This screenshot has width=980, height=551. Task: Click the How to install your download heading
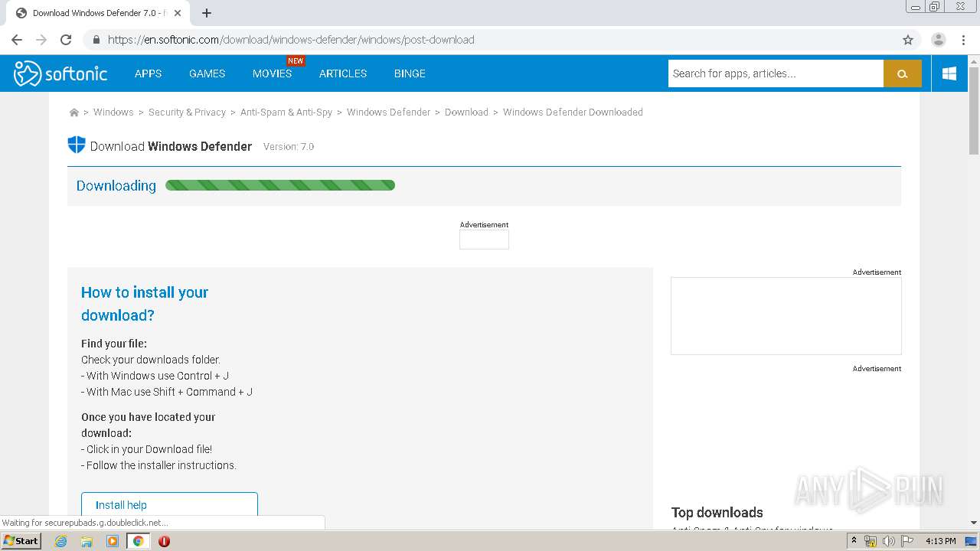click(x=145, y=304)
